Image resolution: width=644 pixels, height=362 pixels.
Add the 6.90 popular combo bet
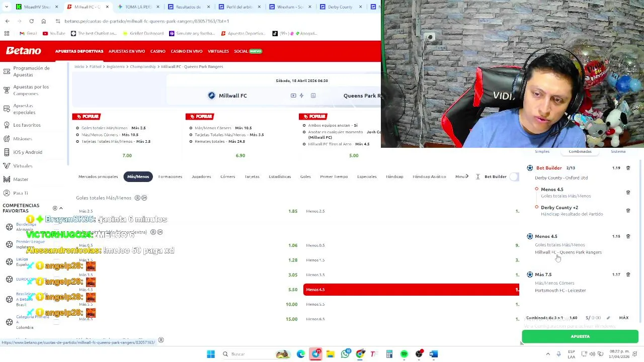pos(240,156)
